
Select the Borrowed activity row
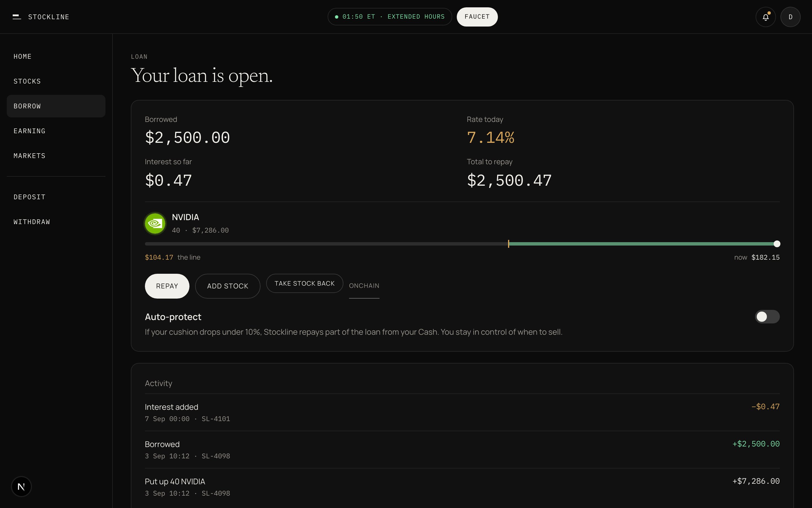pos(462,450)
